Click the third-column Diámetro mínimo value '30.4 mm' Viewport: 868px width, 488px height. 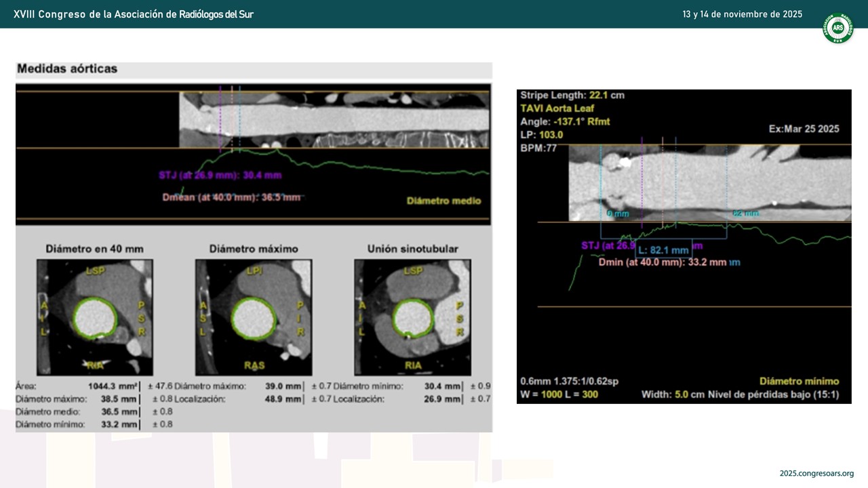[443, 386]
